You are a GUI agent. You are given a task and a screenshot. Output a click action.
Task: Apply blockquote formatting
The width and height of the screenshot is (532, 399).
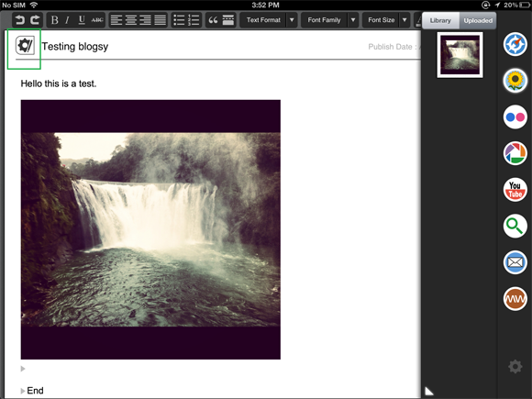pyautogui.click(x=213, y=20)
